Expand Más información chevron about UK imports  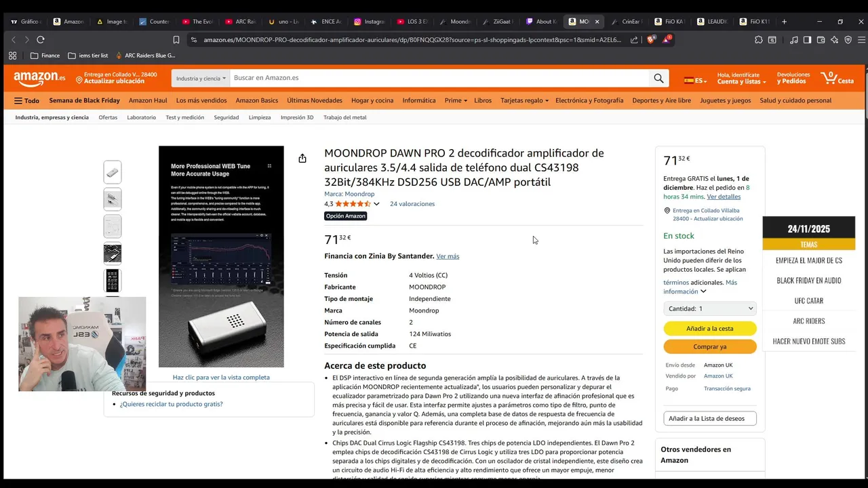(x=703, y=291)
